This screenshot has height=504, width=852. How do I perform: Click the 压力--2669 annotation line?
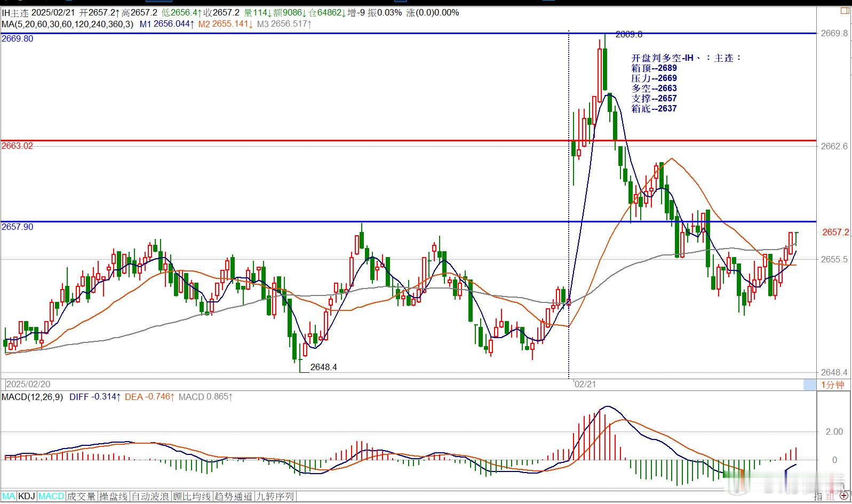[x=654, y=78]
